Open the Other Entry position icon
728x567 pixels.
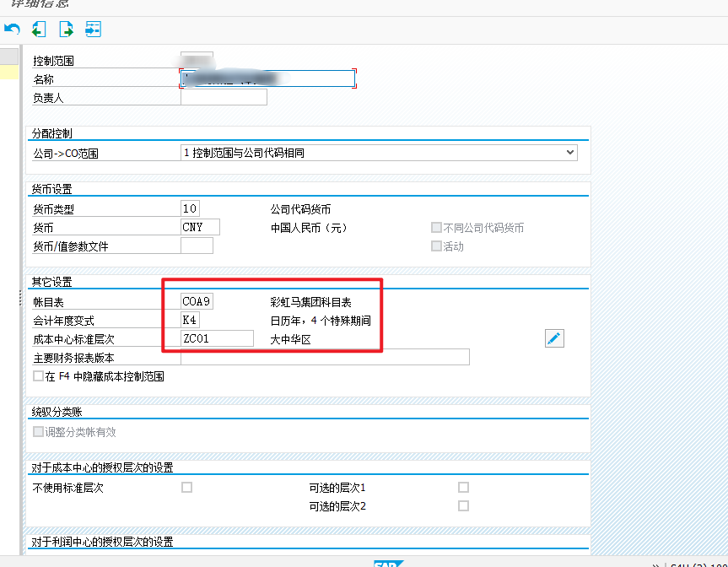point(93,29)
